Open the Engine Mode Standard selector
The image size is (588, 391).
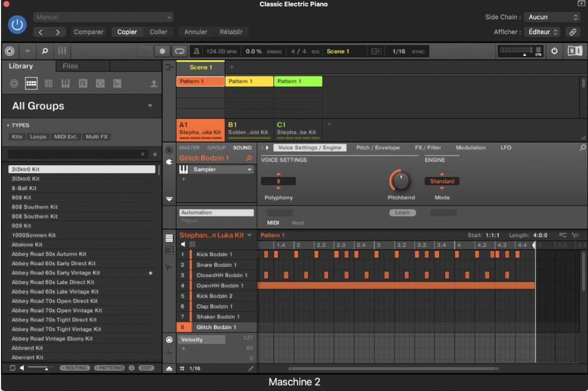[x=442, y=181]
